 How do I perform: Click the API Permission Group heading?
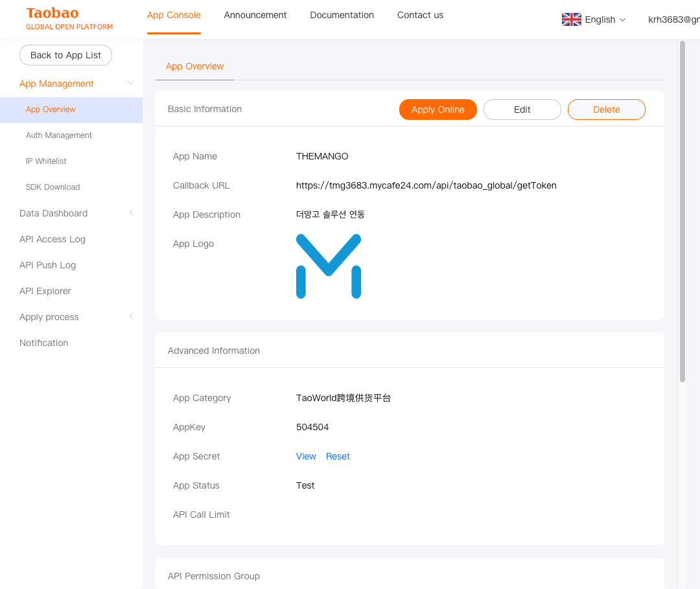(213, 576)
